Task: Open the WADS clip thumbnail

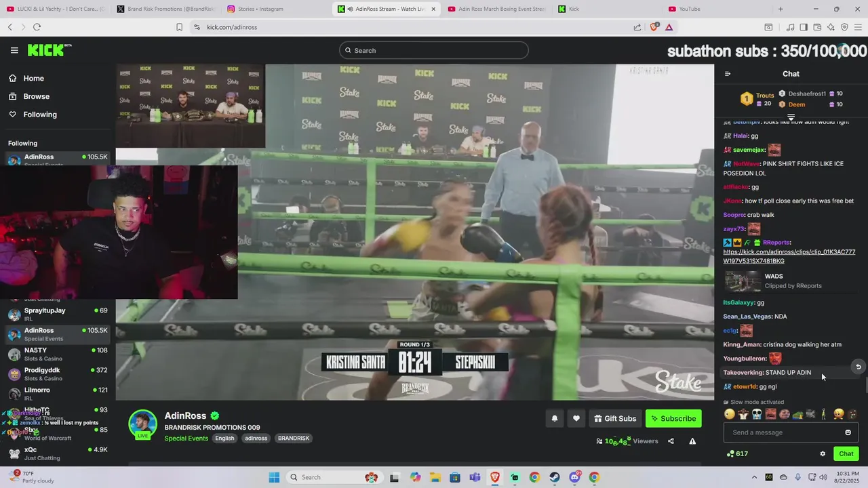Action: 743,281
